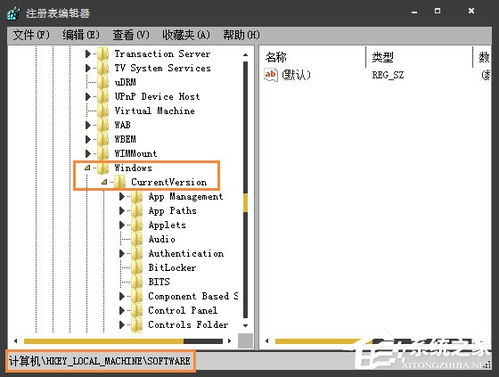The image size is (499, 377).
Task: Collapse the Windows registry key
Action: 87,168
